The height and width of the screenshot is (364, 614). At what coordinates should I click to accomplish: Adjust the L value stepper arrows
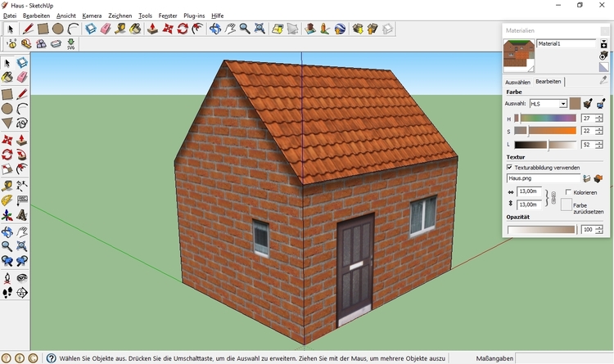coord(599,145)
